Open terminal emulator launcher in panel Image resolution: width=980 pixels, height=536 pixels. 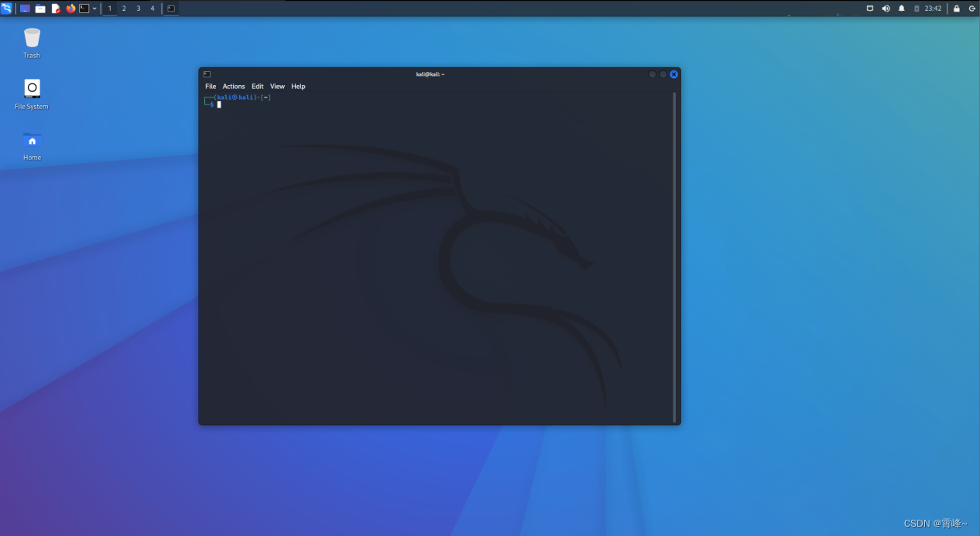84,9
